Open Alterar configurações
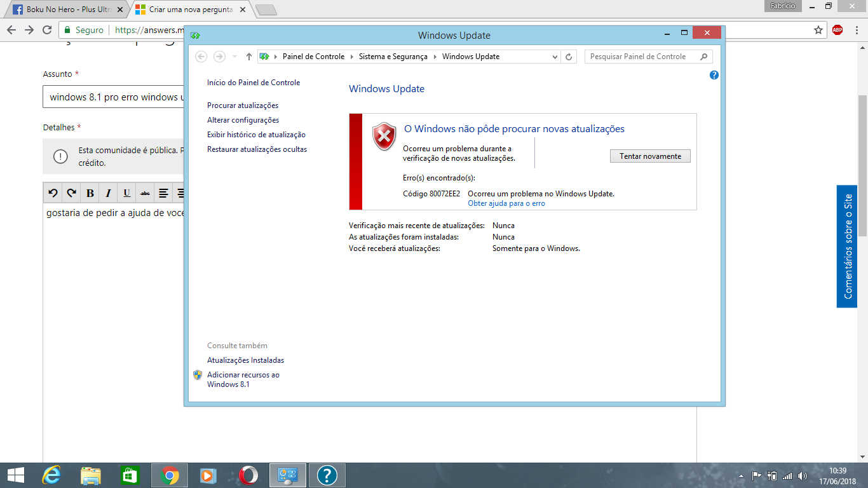The image size is (868, 488). 243,120
